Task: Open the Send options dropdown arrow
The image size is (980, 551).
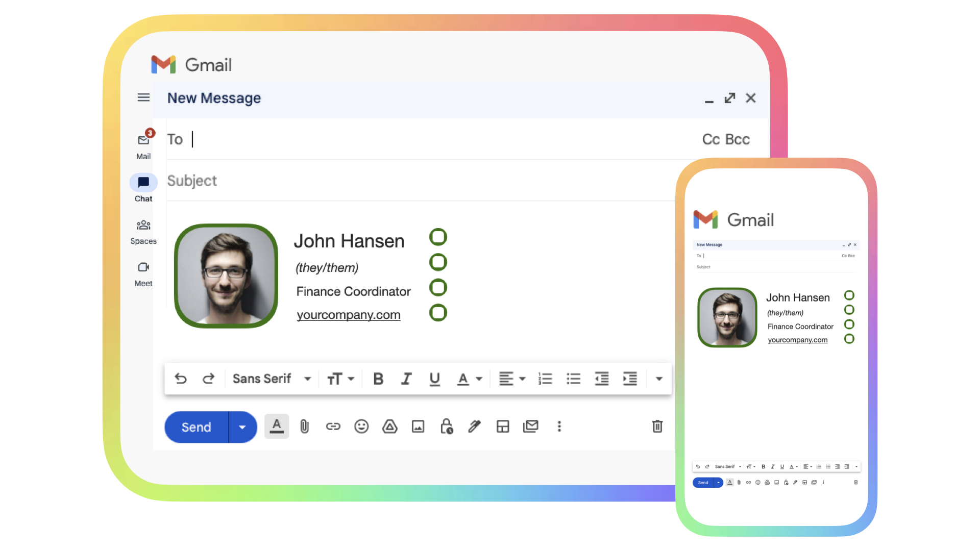Action: (242, 427)
